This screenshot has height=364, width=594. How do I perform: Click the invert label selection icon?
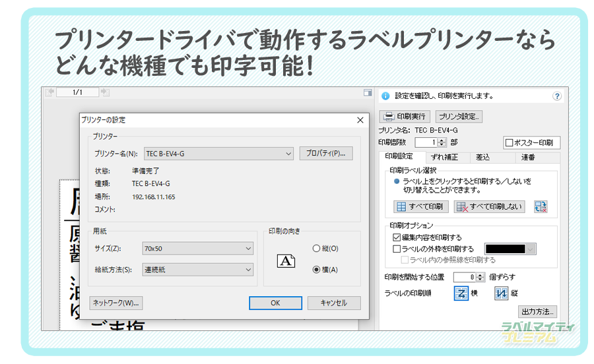pos(541,207)
